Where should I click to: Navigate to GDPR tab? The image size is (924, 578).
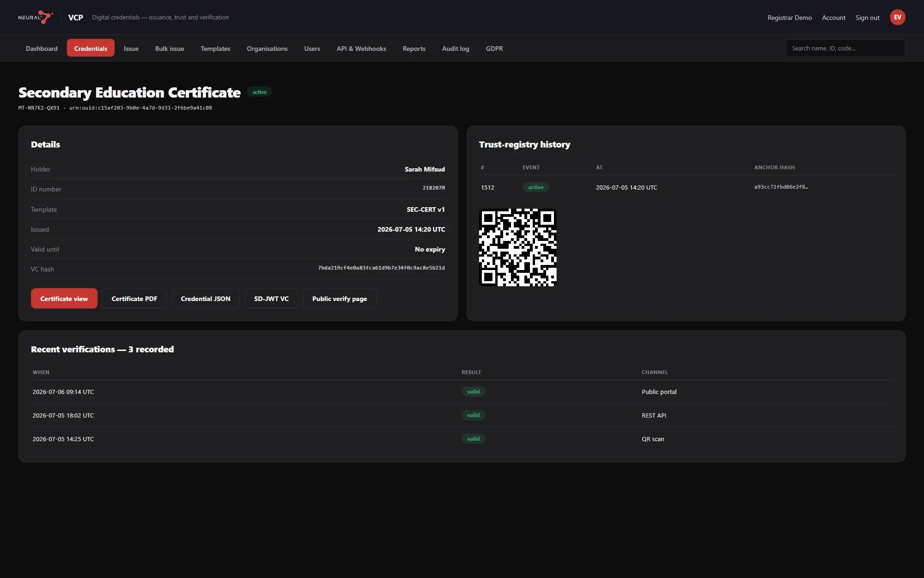(x=494, y=48)
